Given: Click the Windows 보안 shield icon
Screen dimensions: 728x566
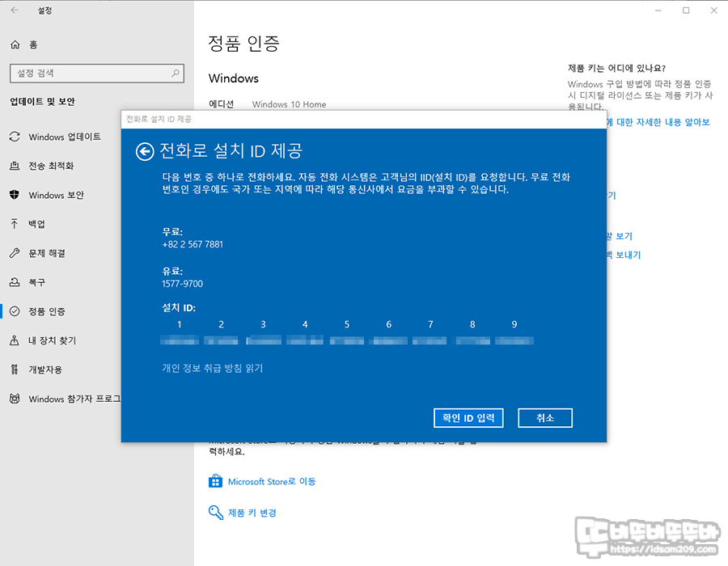Looking at the screenshot, I should [x=15, y=195].
